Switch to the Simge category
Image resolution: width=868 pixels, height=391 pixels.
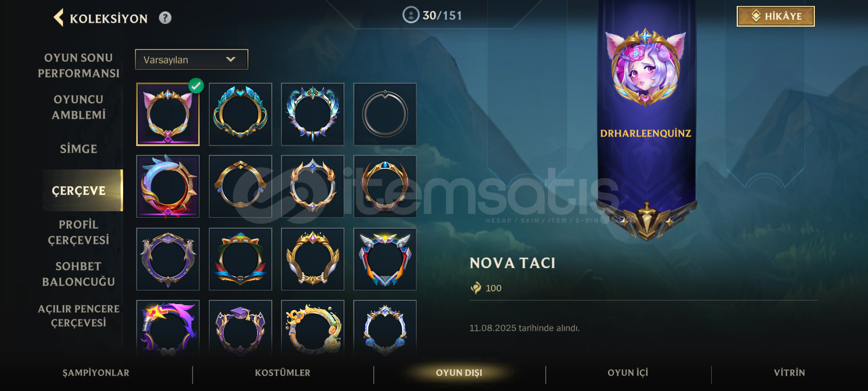[79, 149]
